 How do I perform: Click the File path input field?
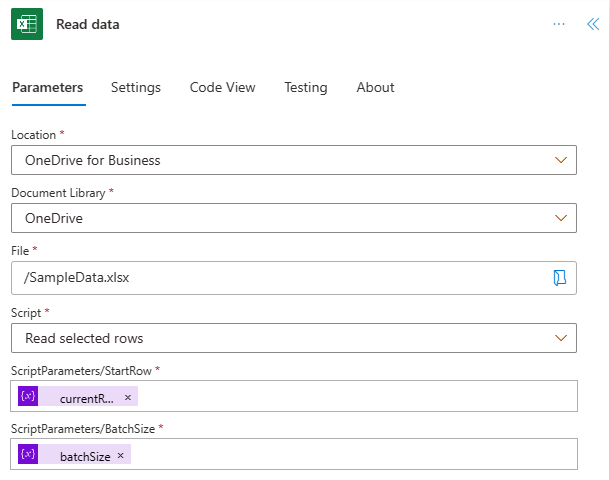pos(280,278)
